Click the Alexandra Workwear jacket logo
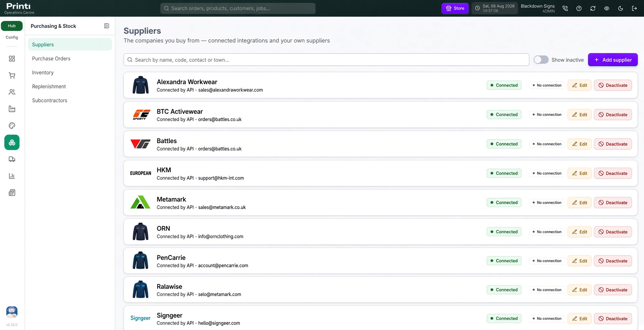 140,85
